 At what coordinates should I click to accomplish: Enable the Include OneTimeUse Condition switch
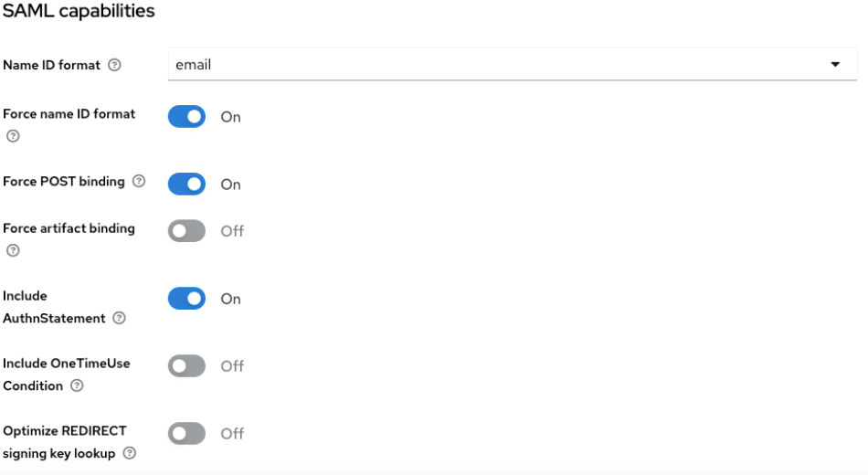pyautogui.click(x=186, y=366)
